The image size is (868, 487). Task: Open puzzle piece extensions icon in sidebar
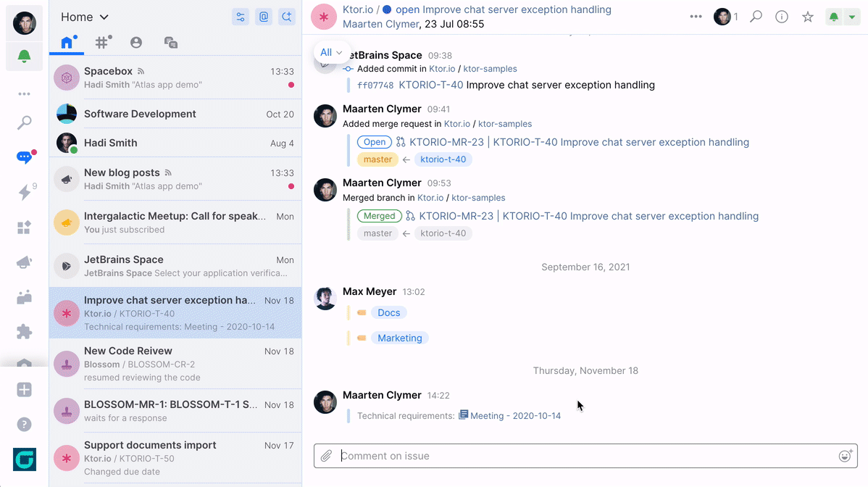pyautogui.click(x=25, y=332)
